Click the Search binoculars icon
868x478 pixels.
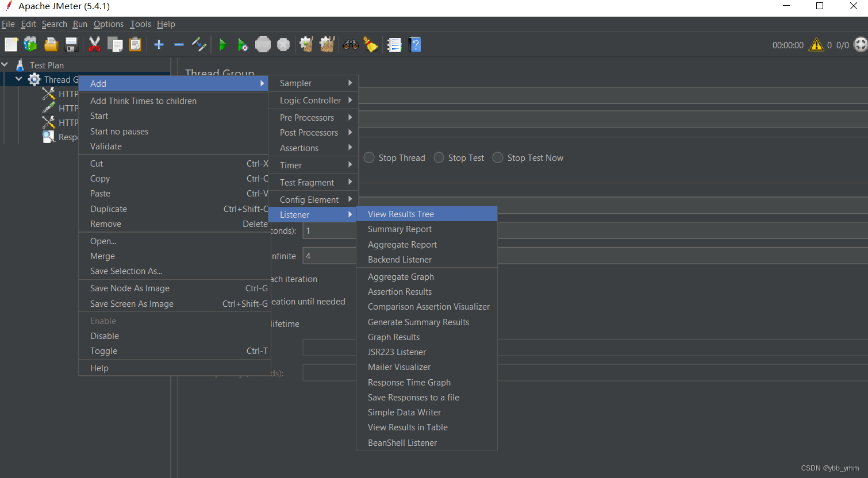(351, 44)
